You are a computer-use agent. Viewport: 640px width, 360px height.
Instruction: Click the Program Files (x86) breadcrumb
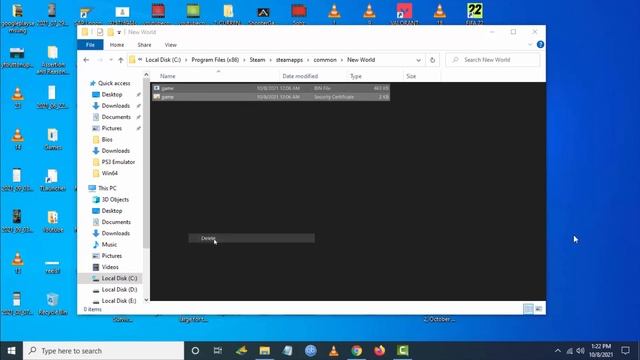point(215,60)
